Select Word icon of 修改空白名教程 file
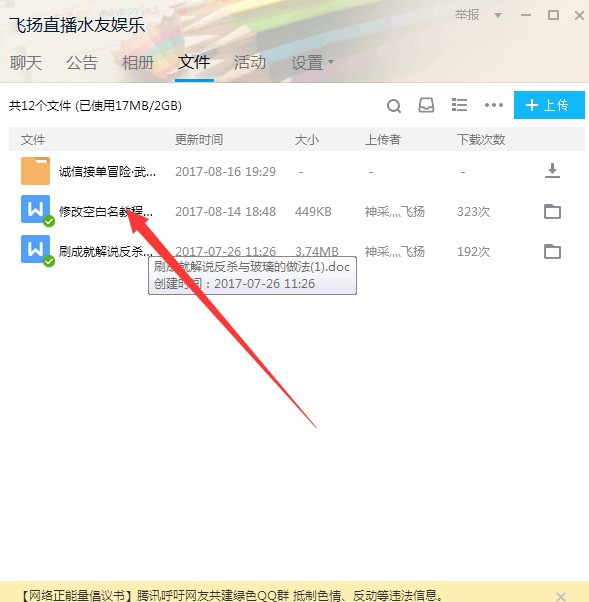 point(35,209)
